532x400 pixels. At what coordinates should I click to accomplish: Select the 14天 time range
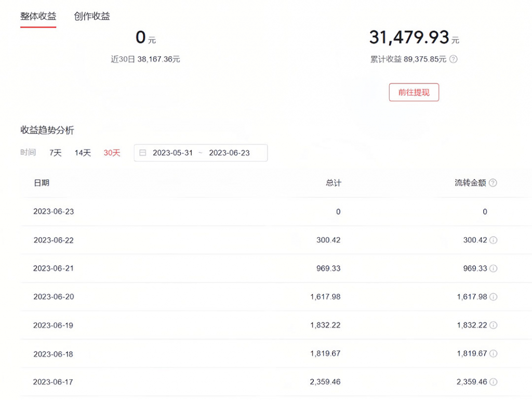coord(83,153)
